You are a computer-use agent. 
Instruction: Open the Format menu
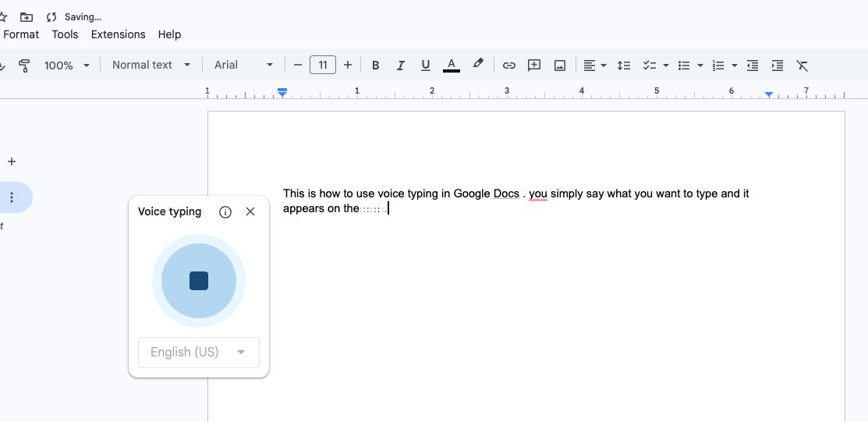(x=21, y=34)
